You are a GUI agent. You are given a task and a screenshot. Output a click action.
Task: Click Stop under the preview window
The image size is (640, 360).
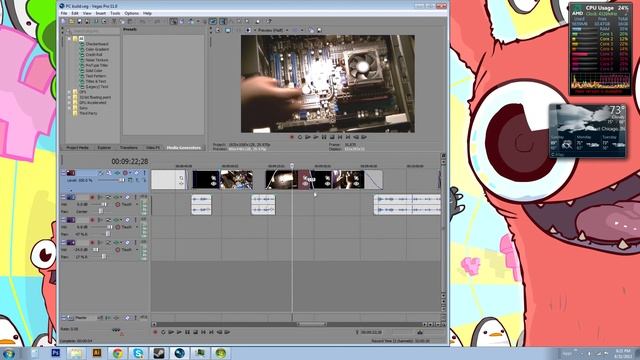pyautogui.click(x=332, y=138)
